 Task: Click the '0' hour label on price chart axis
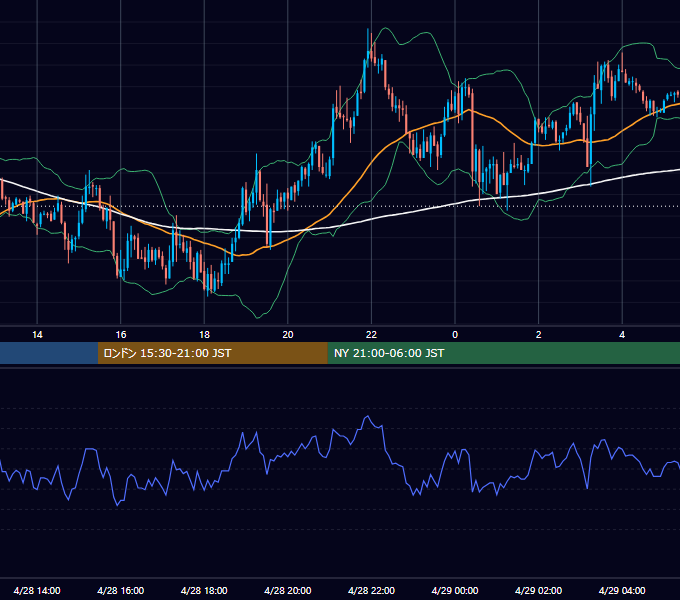(455, 335)
